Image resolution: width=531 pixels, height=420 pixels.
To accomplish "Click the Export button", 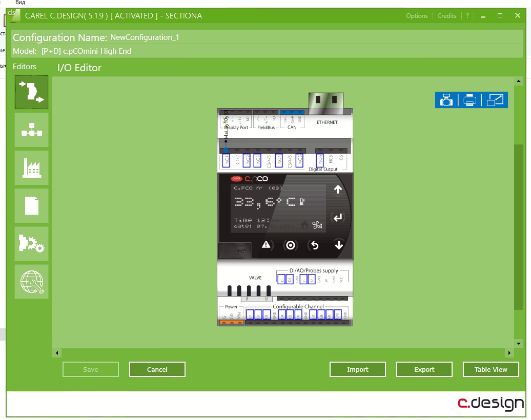I will [424, 369].
